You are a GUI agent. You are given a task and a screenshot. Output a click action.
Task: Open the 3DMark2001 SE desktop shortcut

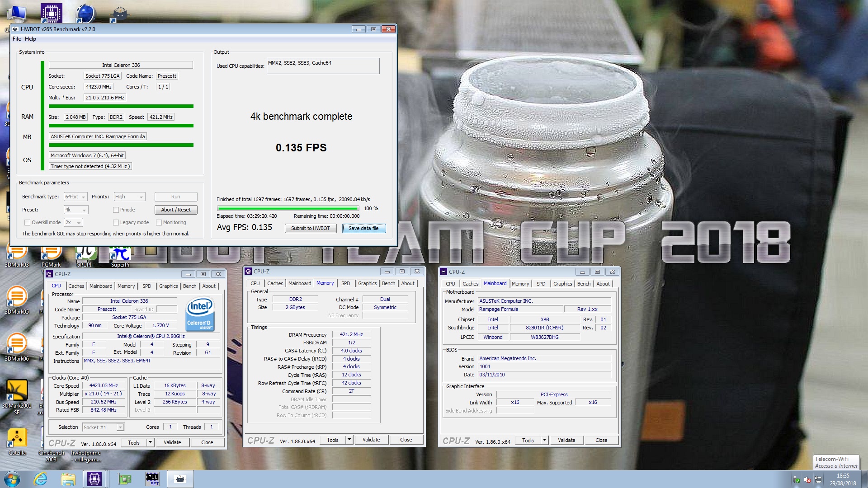17,397
